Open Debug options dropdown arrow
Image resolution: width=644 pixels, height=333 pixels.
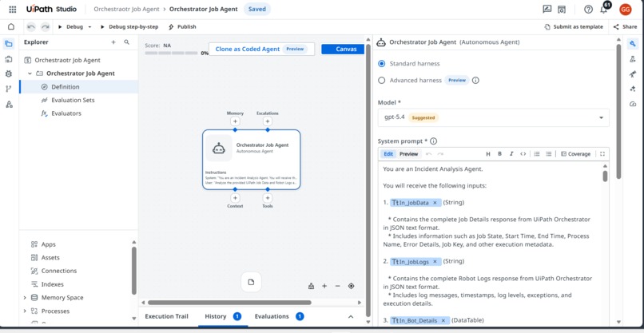tap(89, 27)
